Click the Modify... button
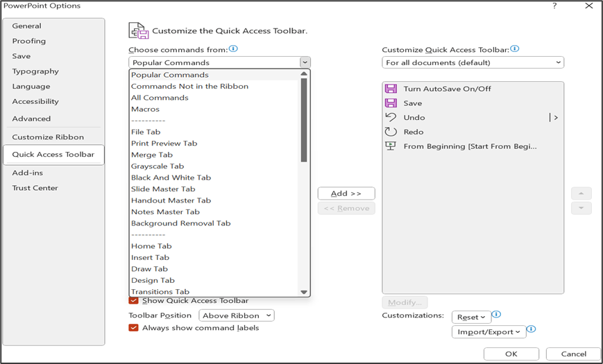 (405, 302)
